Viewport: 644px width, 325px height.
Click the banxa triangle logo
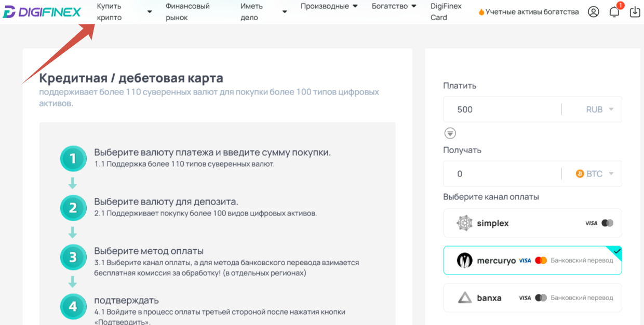click(464, 298)
